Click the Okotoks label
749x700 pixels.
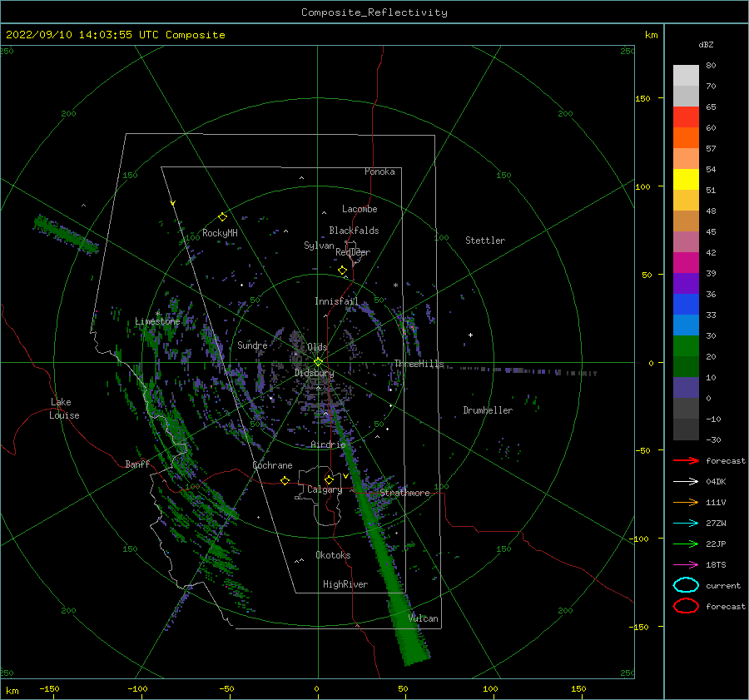333,555
